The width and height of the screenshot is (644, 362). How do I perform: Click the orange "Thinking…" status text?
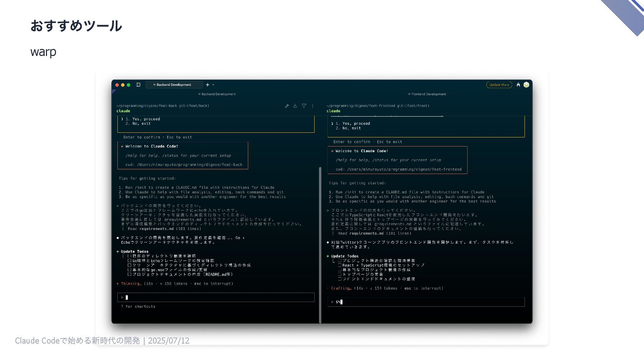pos(131,284)
